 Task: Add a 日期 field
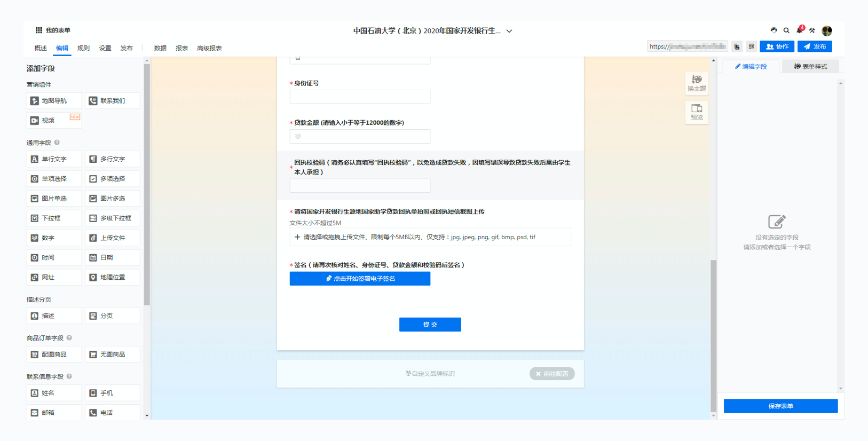point(113,258)
